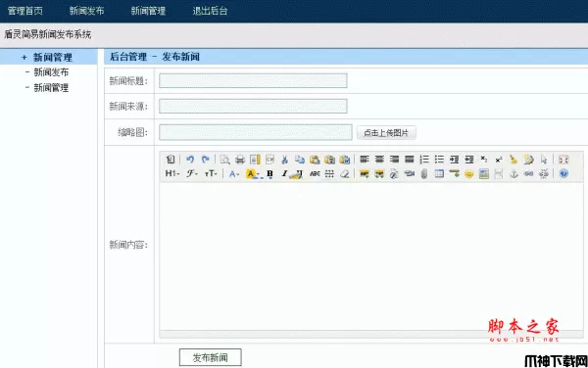588x368 pixels.
Task: Open the line height dropdown
Action: pos(329,173)
